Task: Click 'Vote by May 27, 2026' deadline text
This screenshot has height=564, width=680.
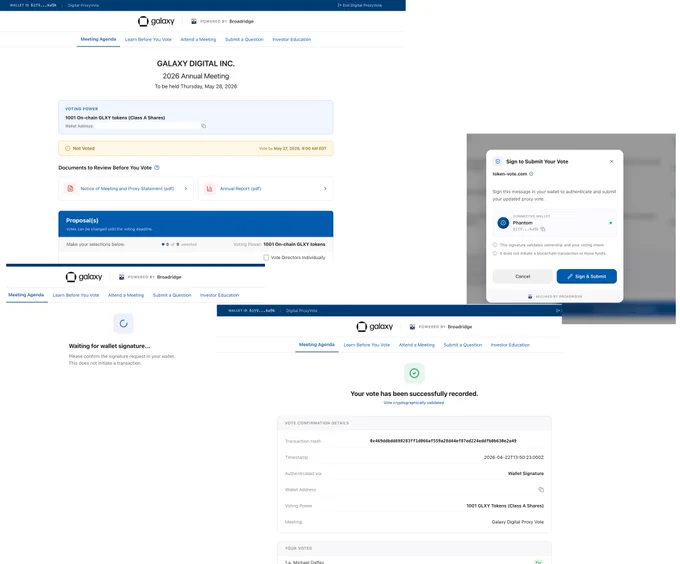Action: [293, 148]
